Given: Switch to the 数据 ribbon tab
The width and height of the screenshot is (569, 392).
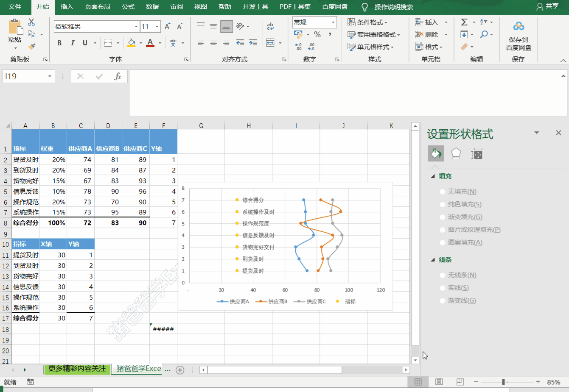Looking at the screenshot, I should pyautogui.click(x=152, y=6).
